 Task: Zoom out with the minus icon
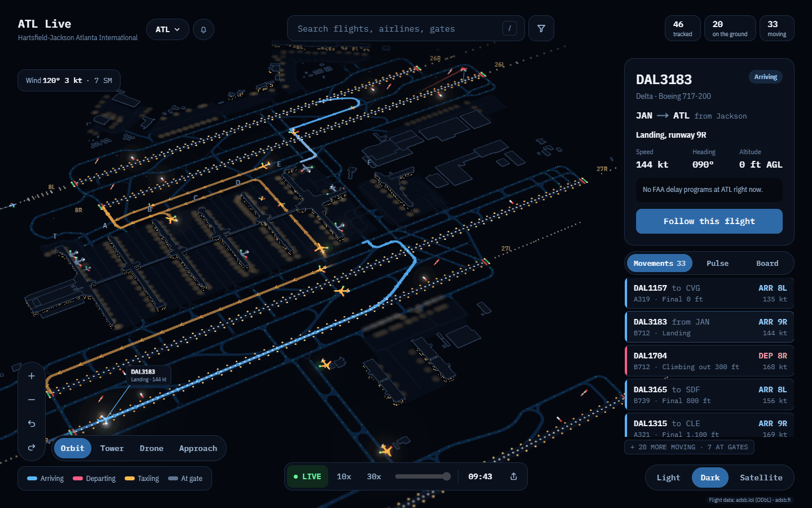[x=32, y=400]
